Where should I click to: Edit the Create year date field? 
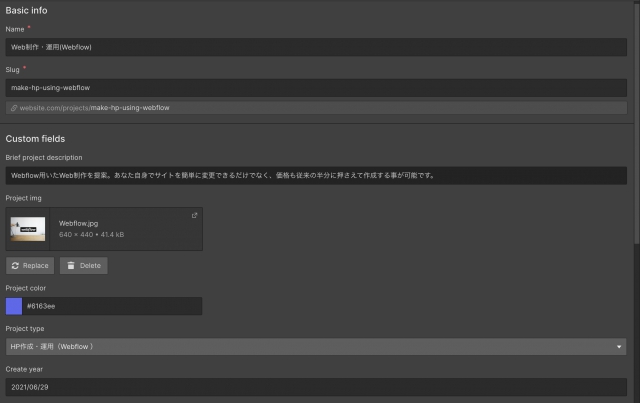click(316, 387)
